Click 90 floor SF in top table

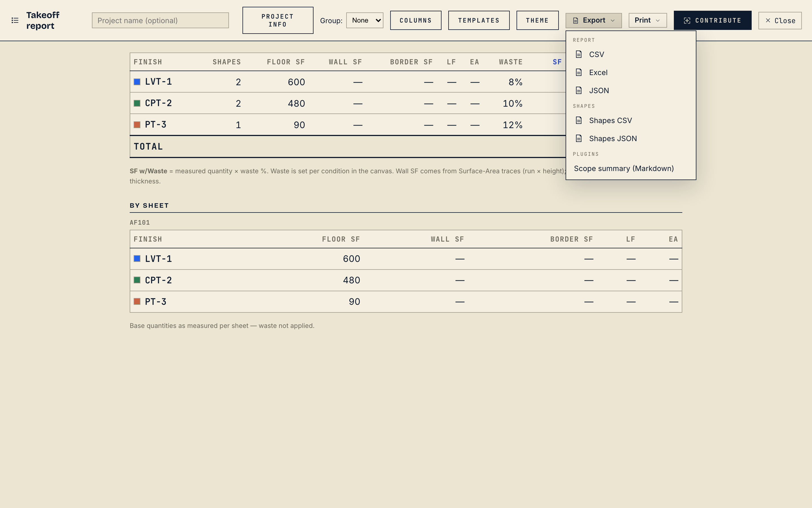[x=299, y=125]
